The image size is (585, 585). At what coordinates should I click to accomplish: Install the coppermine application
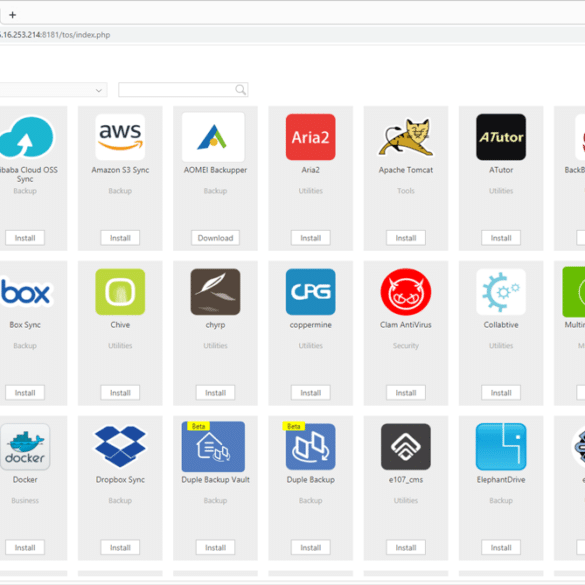click(310, 393)
